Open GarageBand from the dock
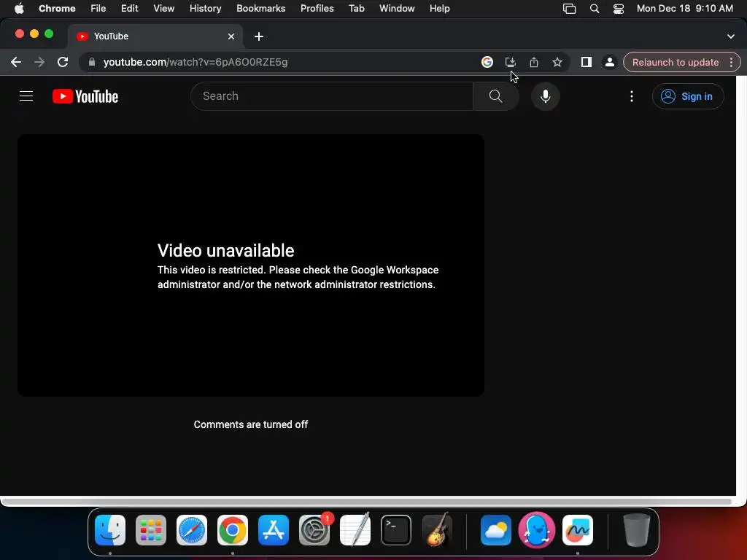This screenshot has height=560, width=747. [437, 530]
